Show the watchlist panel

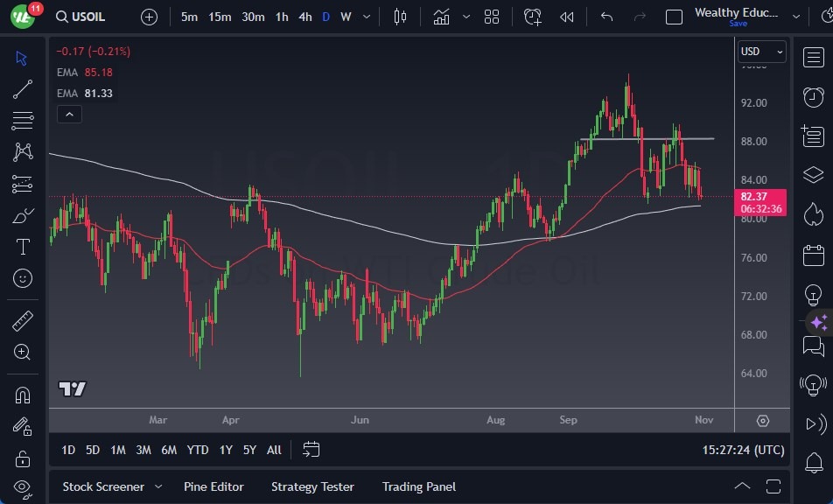[x=815, y=58]
